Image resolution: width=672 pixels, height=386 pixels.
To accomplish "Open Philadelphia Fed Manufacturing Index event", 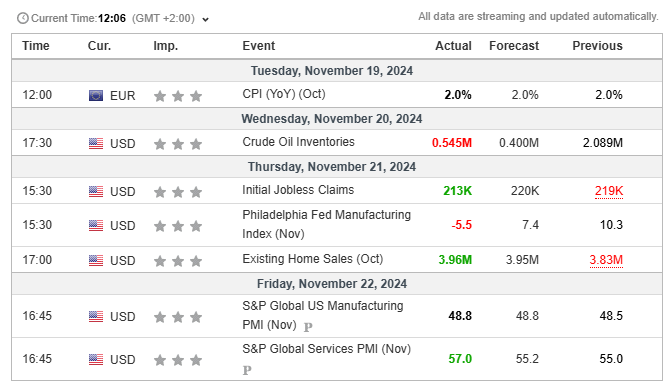I will pyautogui.click(x=326, y=224).
